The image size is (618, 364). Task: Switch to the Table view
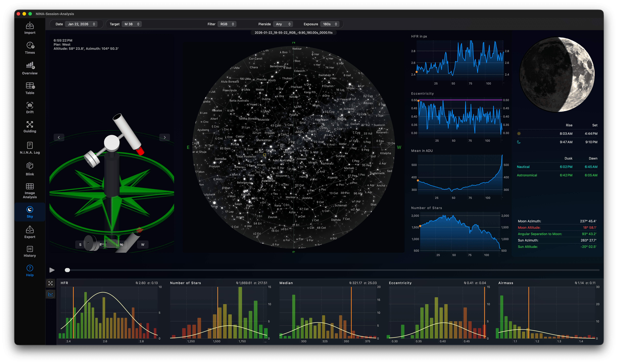click(x=30, y=88)
